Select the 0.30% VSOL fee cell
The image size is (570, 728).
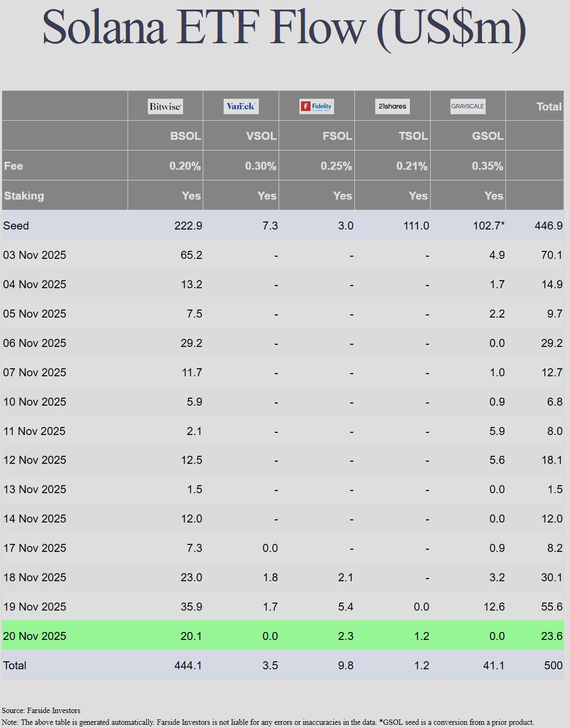point(261,166)
